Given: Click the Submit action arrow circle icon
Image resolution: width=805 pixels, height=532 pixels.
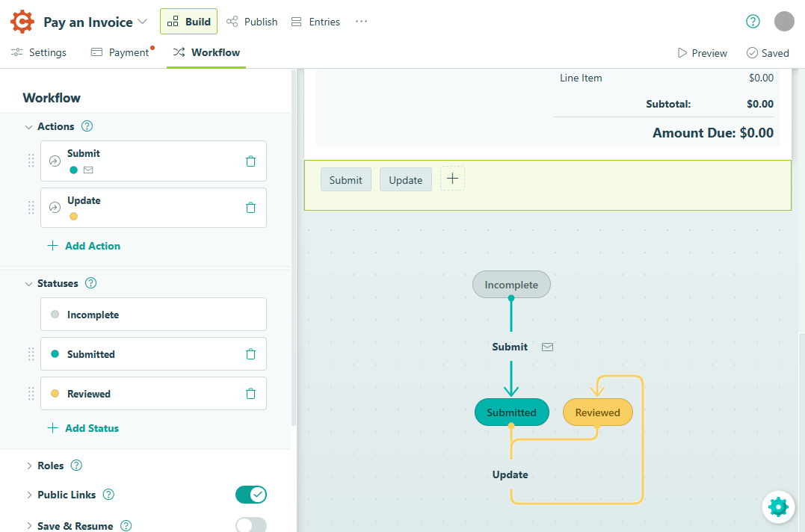Looking at the screenshot, I should 55,161.
